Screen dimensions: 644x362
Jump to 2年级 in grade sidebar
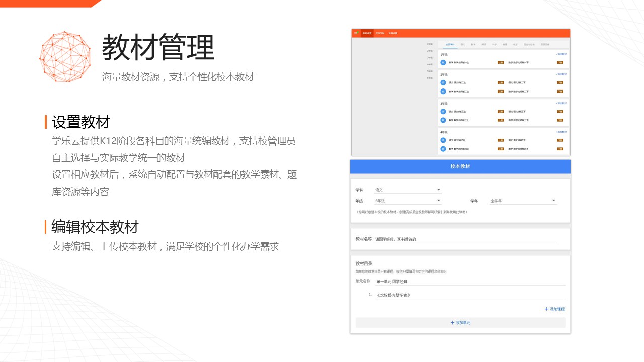(430, 51)
